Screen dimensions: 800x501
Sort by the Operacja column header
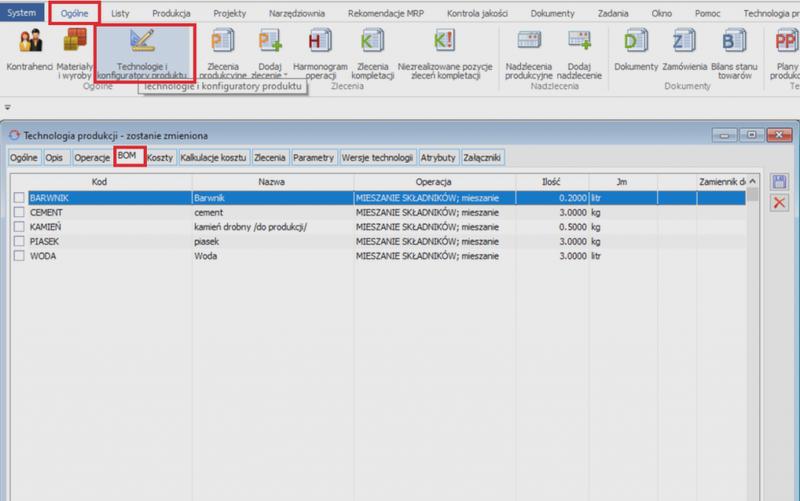[434, 182]
